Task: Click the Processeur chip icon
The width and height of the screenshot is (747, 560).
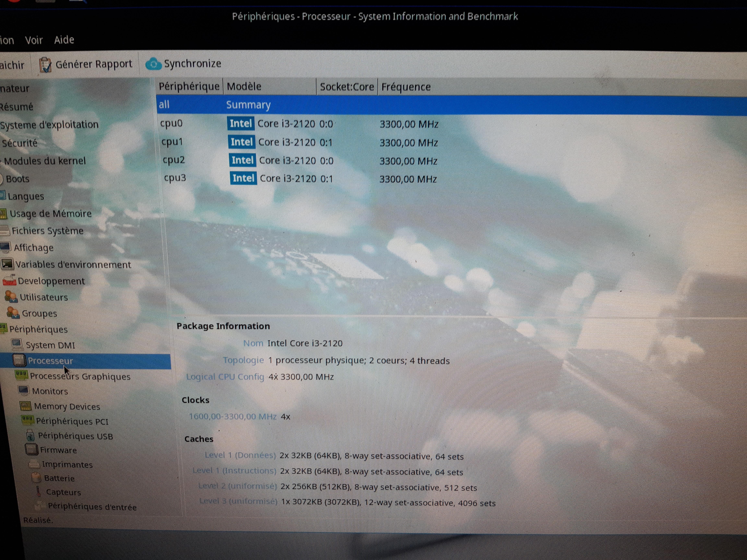Action: pos(19,360)
